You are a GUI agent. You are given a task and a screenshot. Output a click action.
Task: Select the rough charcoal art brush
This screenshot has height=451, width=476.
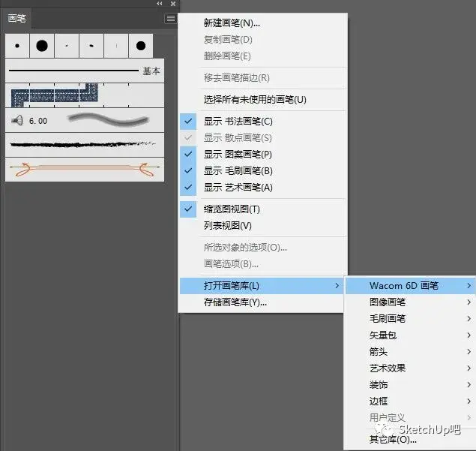click(x=82, y=144)
